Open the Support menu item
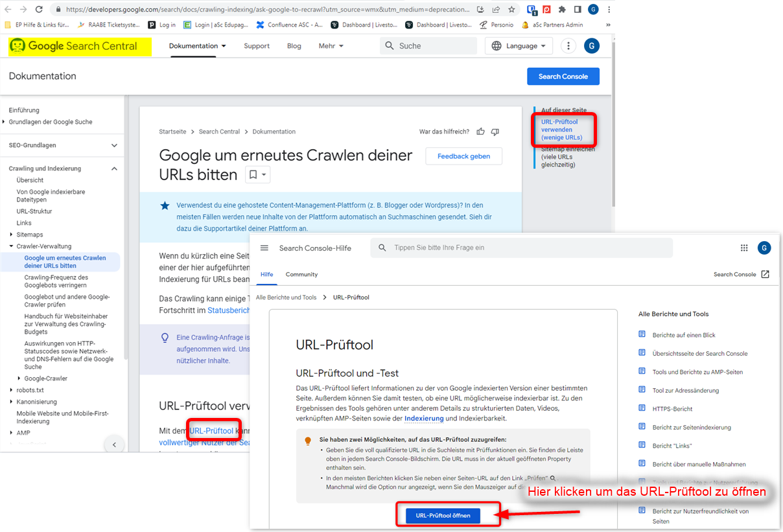The width and height of the screenshot is (783, 532). pos(257,46)
